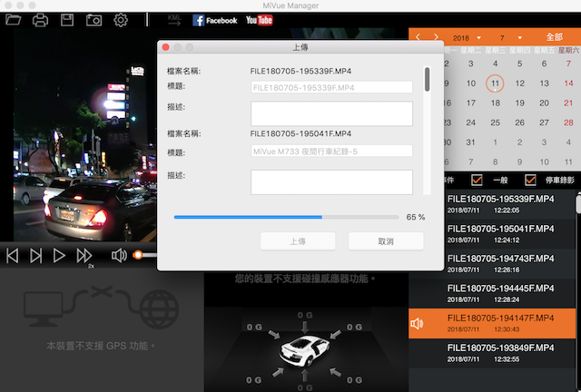Toggle the 停車錄影 checkbox

pos(530,180)
